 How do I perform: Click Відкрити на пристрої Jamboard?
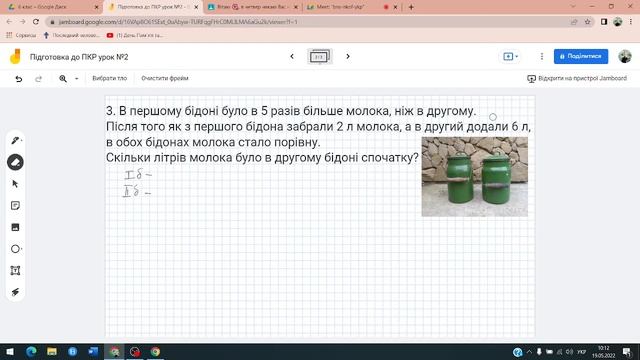[x=577, y=78]
